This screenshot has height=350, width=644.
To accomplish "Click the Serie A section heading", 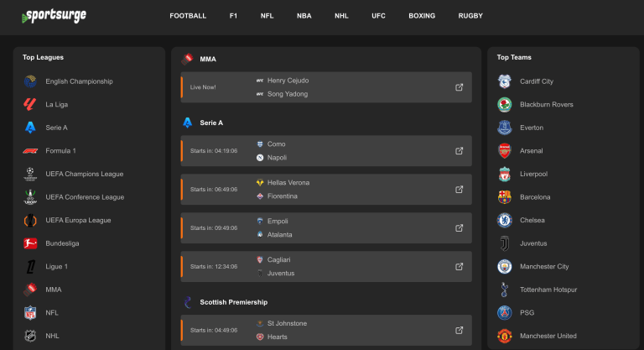I will (x=211, y=123).
